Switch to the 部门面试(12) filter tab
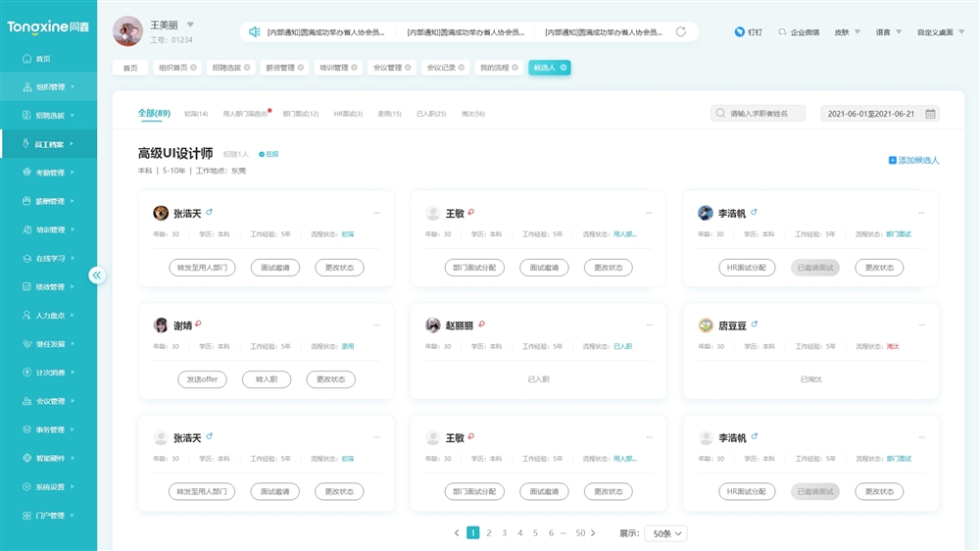Viewport: 980px width, 551px height. tap(300, 114)
